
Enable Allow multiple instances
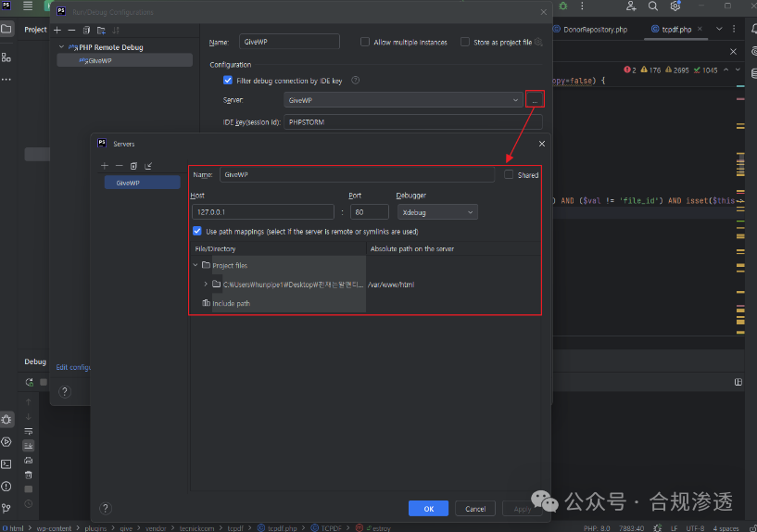tap(365, 42)
